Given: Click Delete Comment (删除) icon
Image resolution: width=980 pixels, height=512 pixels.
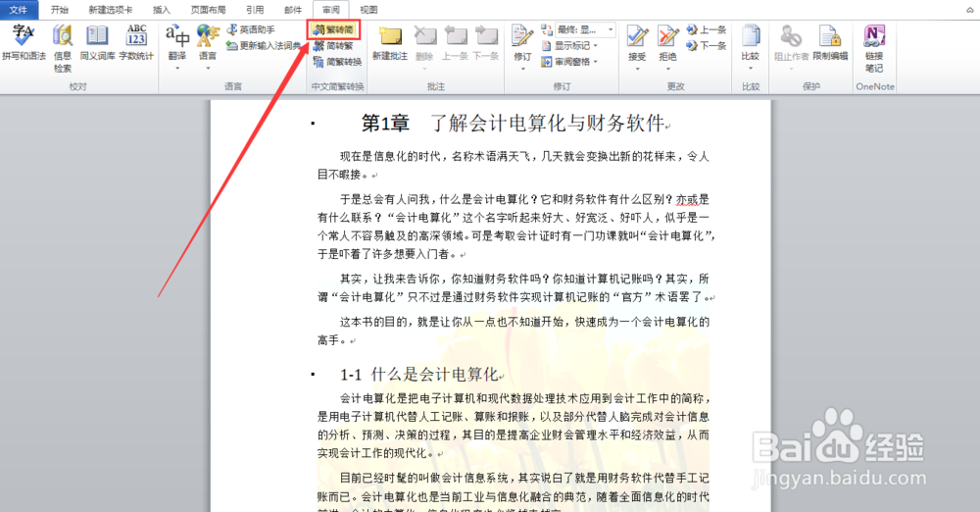Looking at the screenshot, I should click(424, 36).
